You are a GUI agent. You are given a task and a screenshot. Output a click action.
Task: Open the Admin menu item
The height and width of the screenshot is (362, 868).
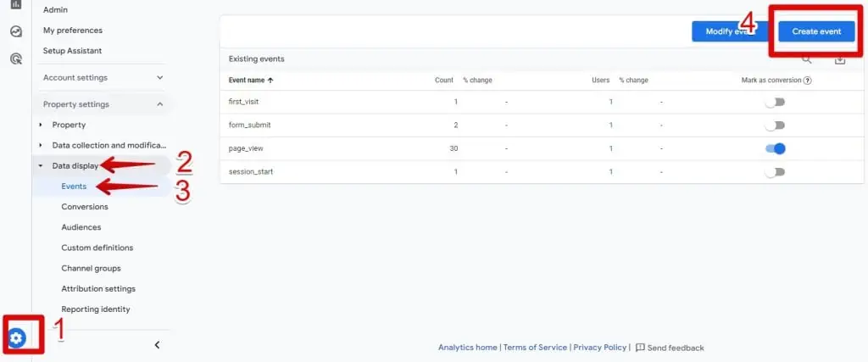tap(55, 10)
